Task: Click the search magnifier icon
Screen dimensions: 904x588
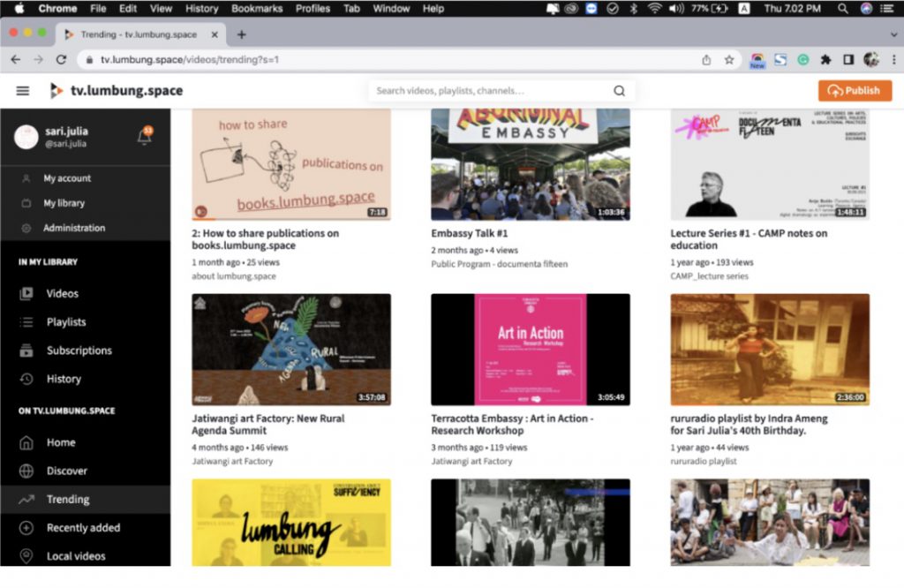Action: click(x=619, y=91)
